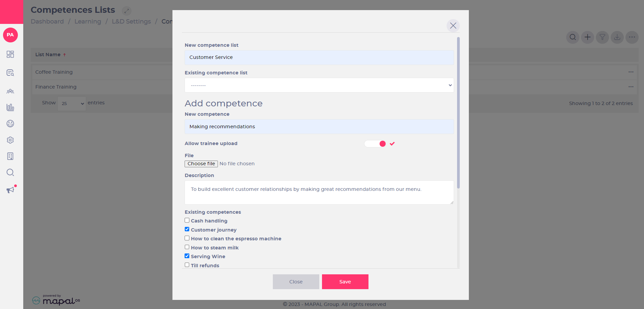Click the Choose file button

[x=201, y=164]
